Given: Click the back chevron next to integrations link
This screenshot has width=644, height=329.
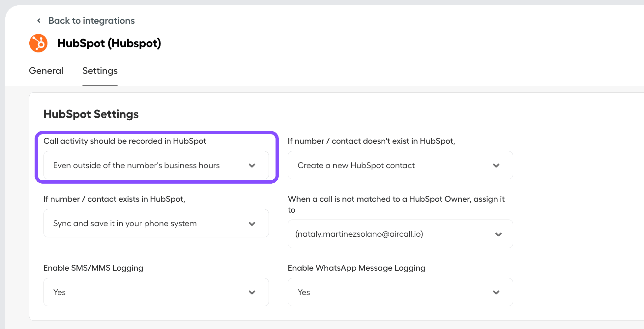Looking at the screenshot, I should [38, 20].
